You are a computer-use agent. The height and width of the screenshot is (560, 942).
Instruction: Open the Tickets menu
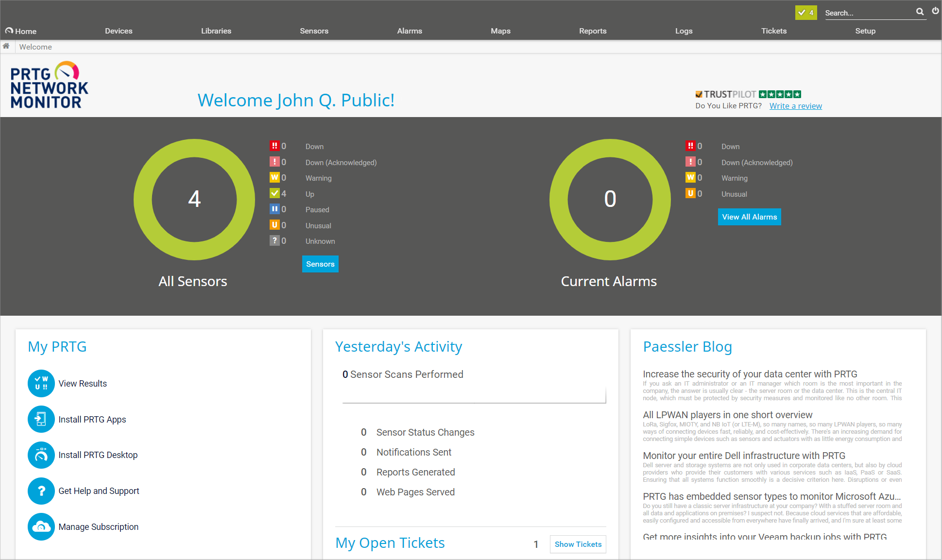click(x=773, y=31)
